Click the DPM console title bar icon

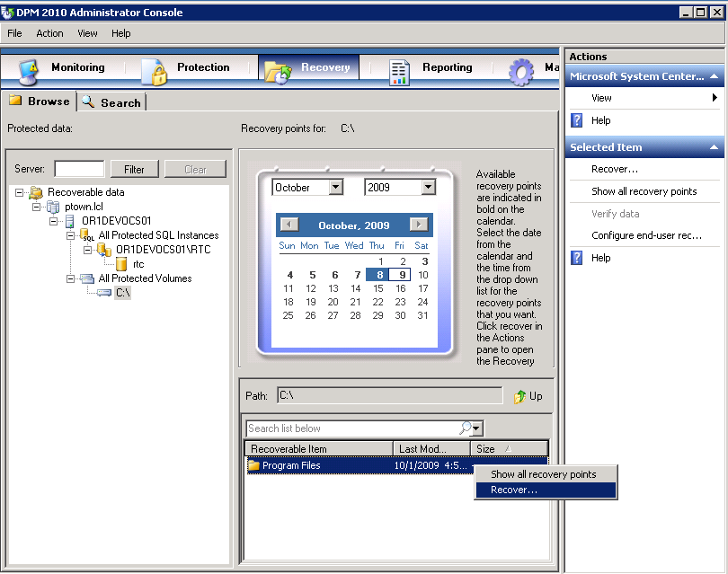pos(7,13)
